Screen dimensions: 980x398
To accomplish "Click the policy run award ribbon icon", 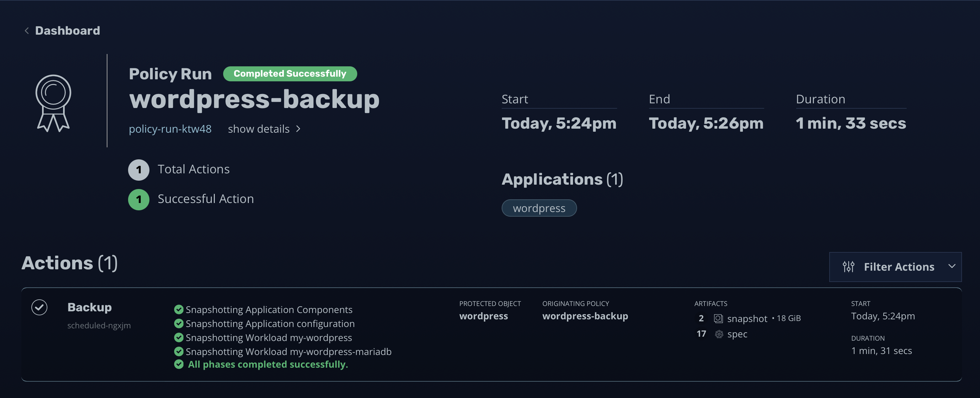I will (x=53, y=103).
